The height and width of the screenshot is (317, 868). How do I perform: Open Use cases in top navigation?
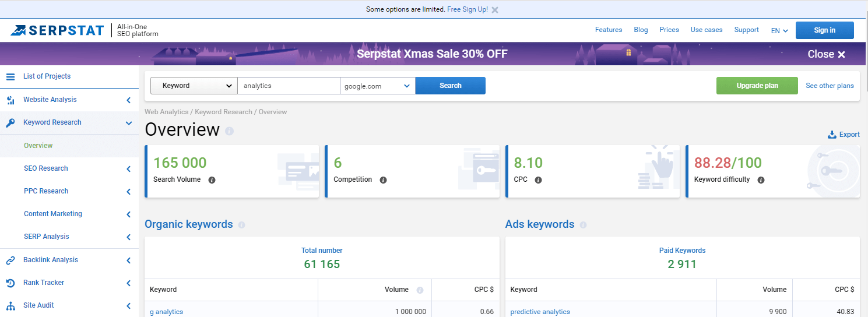707,30
